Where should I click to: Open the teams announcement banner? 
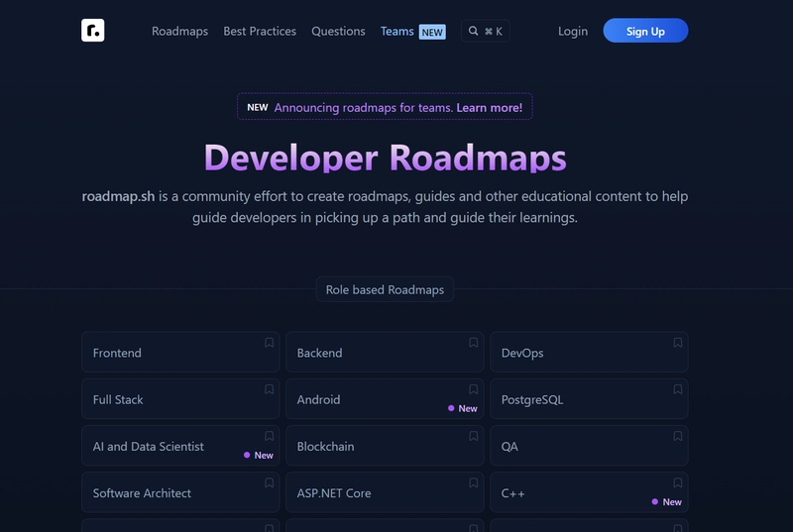(x=385, y=107)
